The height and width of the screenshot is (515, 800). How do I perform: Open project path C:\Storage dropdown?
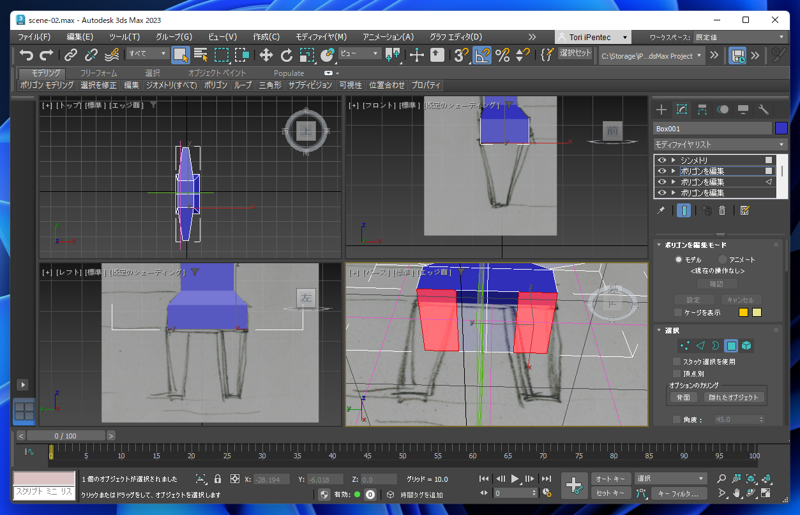pos(652,56)
